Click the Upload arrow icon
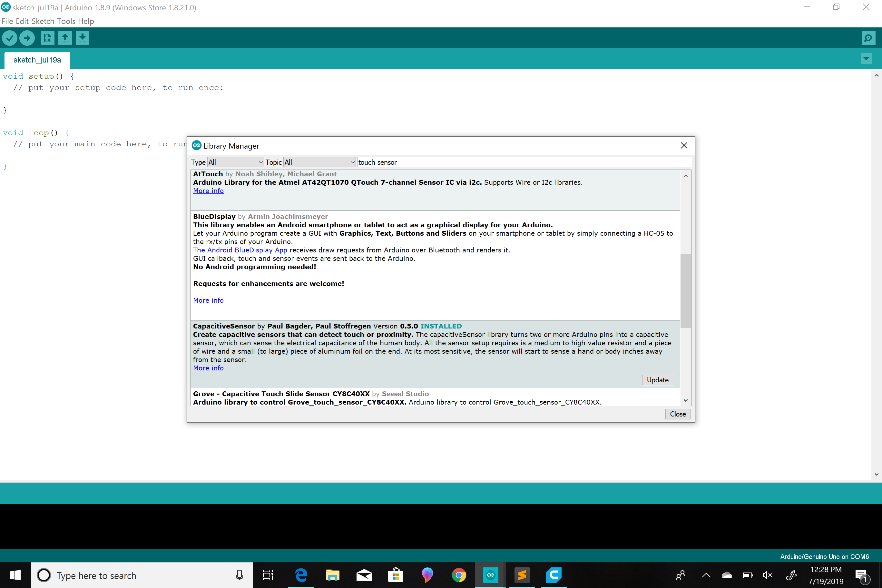The image size is (882, 588). tap(27, 38)
